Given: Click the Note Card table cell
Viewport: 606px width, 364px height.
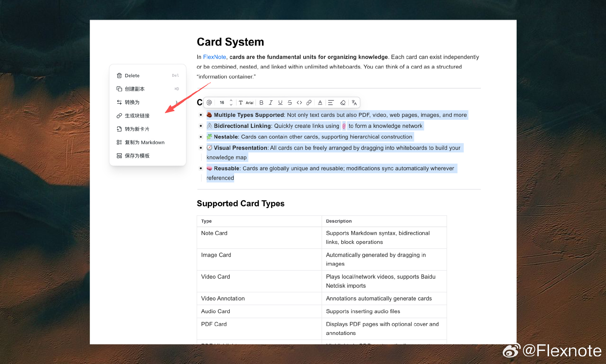Looking at the screenshot, I should (x=259, y=238).
